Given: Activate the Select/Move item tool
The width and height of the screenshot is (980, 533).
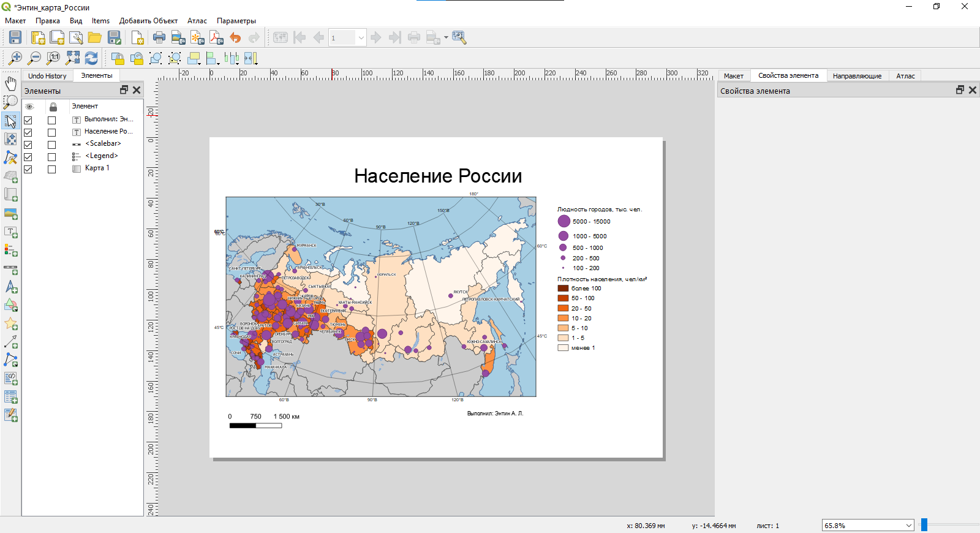Looking at the screenshot, I should click(11, 120).
